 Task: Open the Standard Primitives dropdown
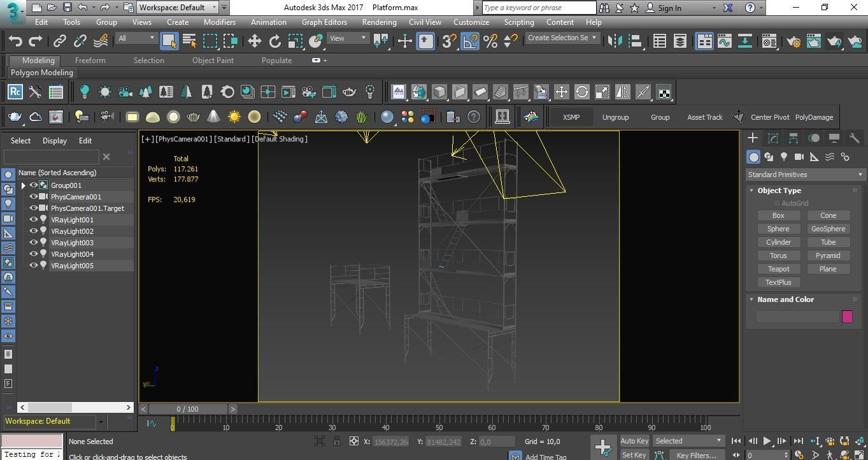click(806, 175)
